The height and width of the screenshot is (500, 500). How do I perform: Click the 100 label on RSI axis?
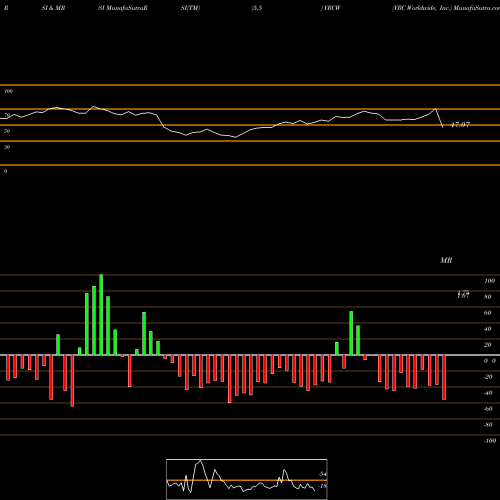click(x=9, y=91)
